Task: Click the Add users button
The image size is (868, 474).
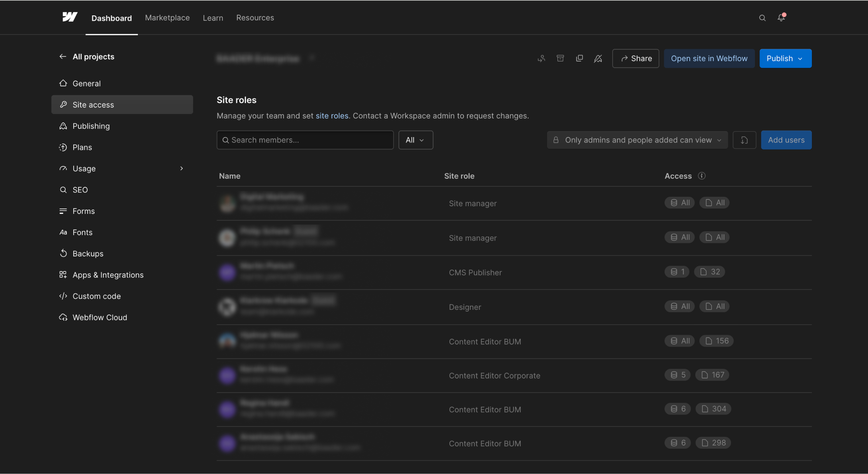Action: click(786, 140)
